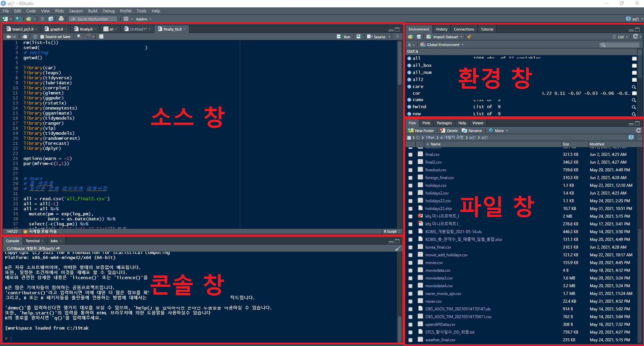Show document outline icon
Screen dimensions: 644x346
click(397, 37)
